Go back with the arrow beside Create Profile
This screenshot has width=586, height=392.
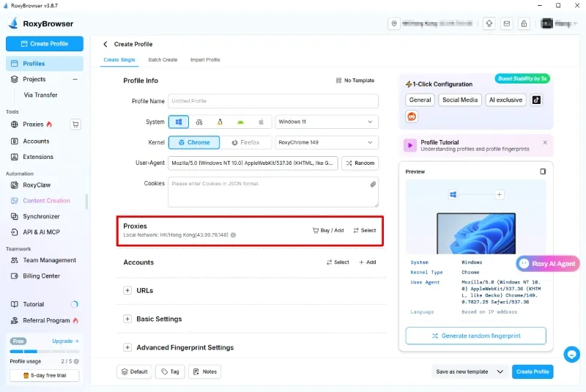pos(105,44)
